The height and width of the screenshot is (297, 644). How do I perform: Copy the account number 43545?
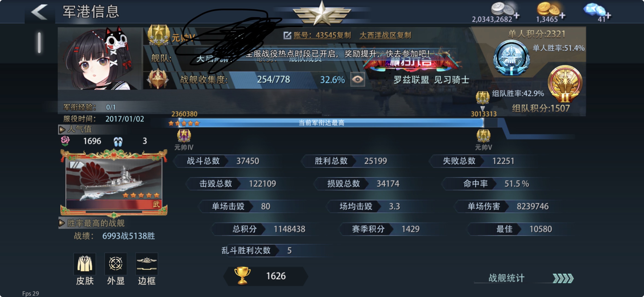click(x=344, y=35)
